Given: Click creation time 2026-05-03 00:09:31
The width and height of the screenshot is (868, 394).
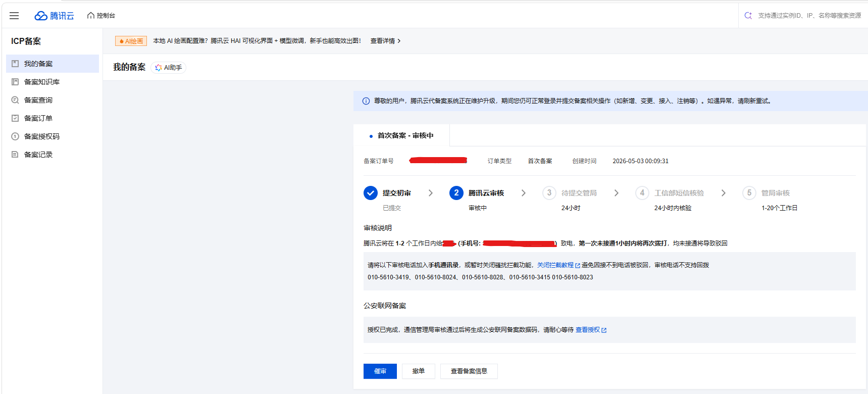Looking at the screenshot, I should (640, 161).
